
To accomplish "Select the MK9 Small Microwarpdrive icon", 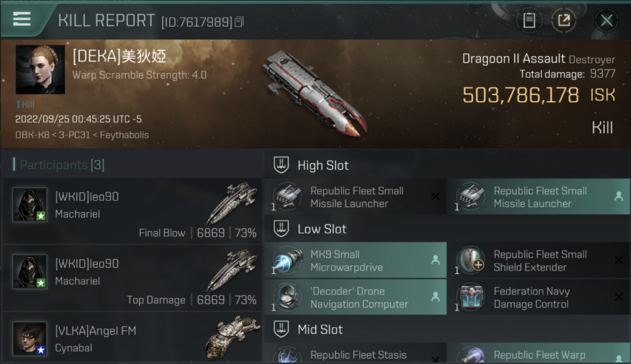I will 287,260.
